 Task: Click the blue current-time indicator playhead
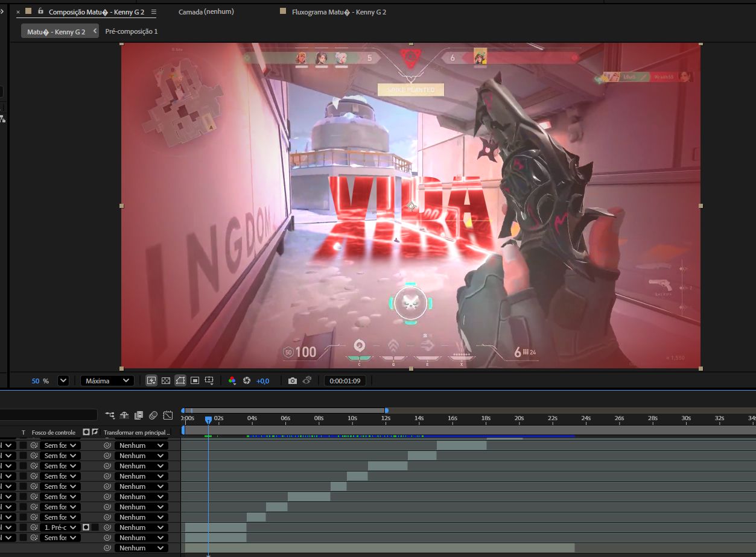tap(208, 420)
